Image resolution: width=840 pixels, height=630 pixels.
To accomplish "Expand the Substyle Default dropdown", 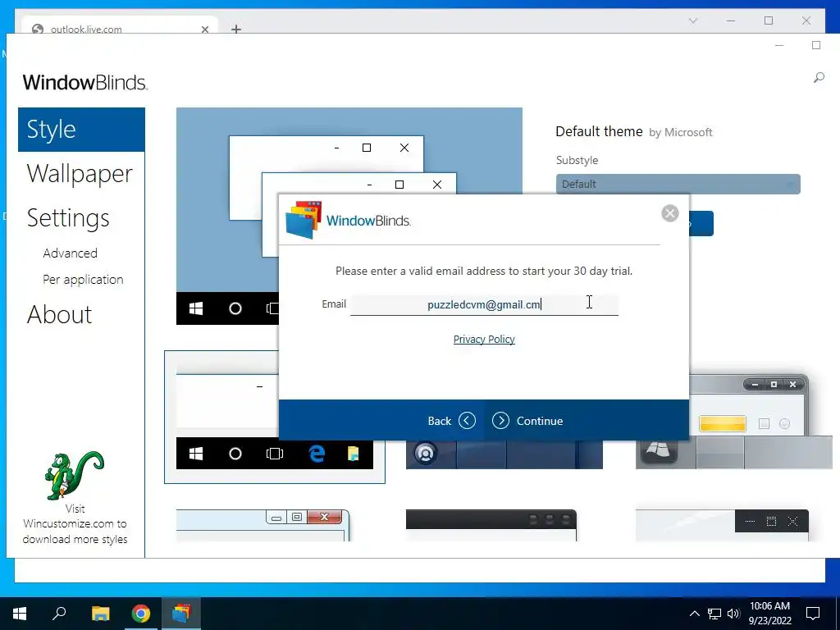I will coord(678,184).
